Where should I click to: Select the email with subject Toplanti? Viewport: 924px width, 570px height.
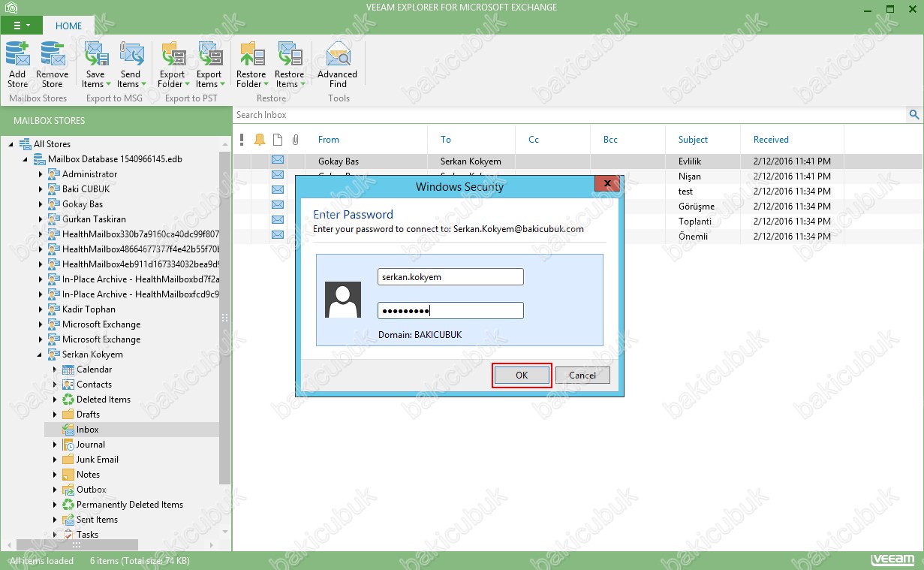(x=577, y=222)
